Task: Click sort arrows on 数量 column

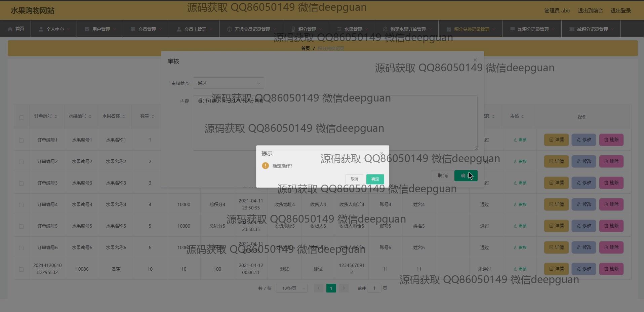Action: 153,116
